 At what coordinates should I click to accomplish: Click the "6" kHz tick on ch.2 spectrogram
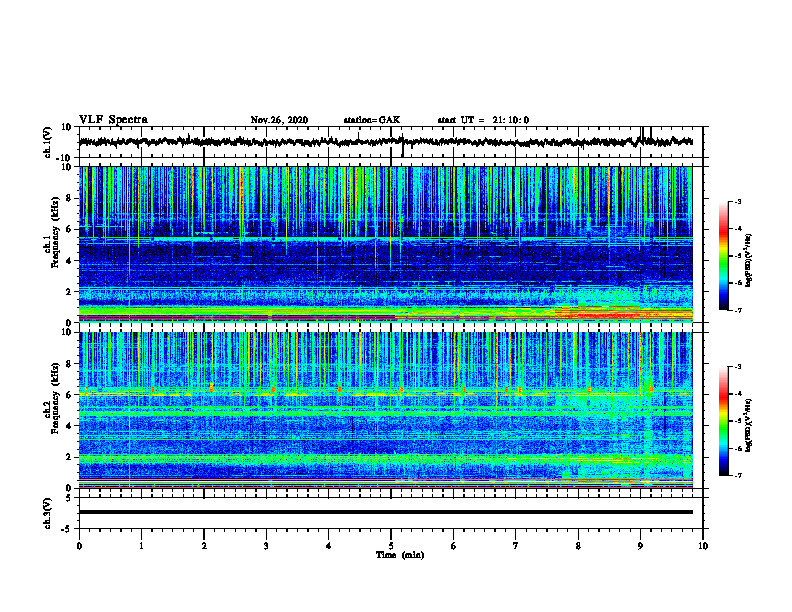point(69,395)
